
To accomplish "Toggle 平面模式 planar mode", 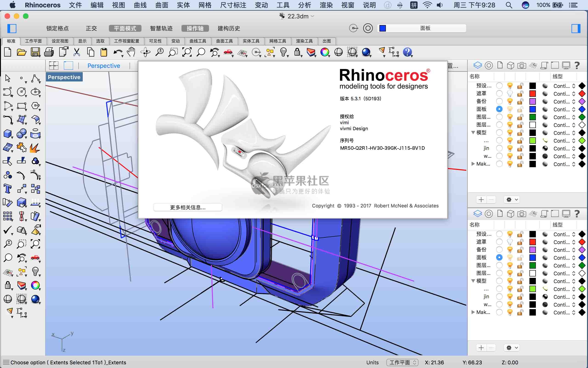I will pyautogui.click(x=125, y=28).
